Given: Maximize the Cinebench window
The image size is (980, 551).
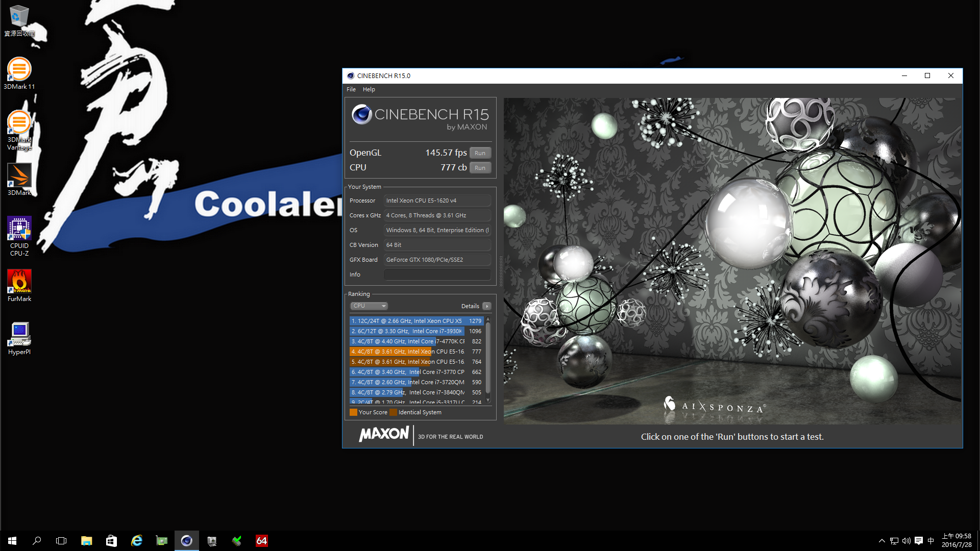Looking at the screenshot, I should click(x=927, y=76).
